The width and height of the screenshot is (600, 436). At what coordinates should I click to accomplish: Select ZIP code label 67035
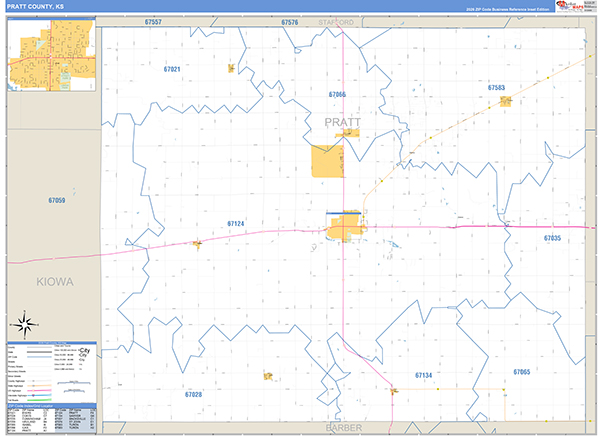point(553,238)
